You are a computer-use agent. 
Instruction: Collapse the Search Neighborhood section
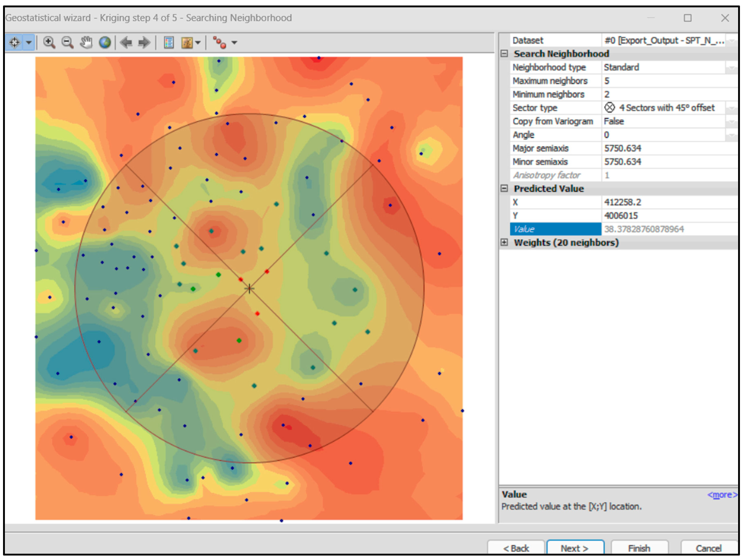pos(504,54)
